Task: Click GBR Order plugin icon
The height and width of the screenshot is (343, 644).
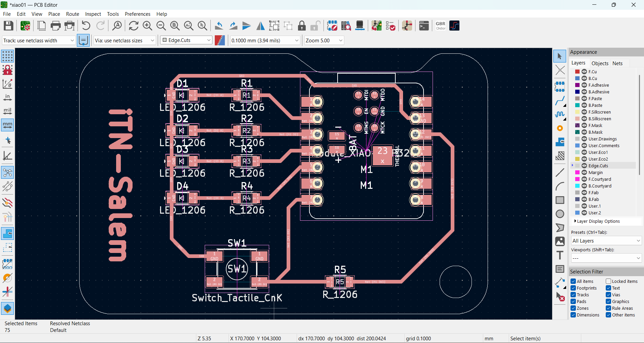Action: (x=441, y=26)
